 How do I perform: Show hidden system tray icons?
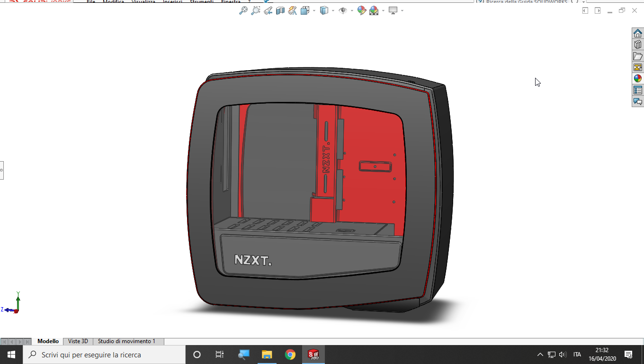click(540, 355)
